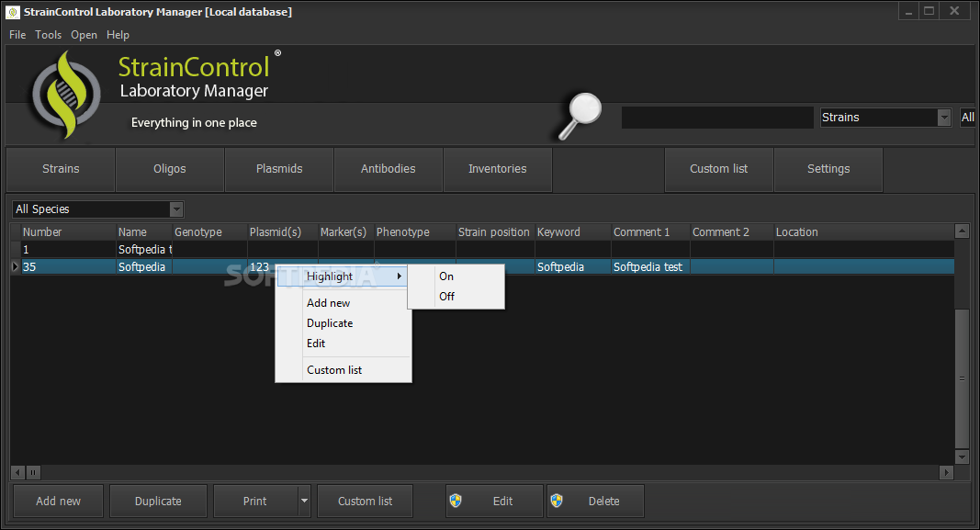Select Add new in context menu
The image size is (980, 530).
point(344,303)
